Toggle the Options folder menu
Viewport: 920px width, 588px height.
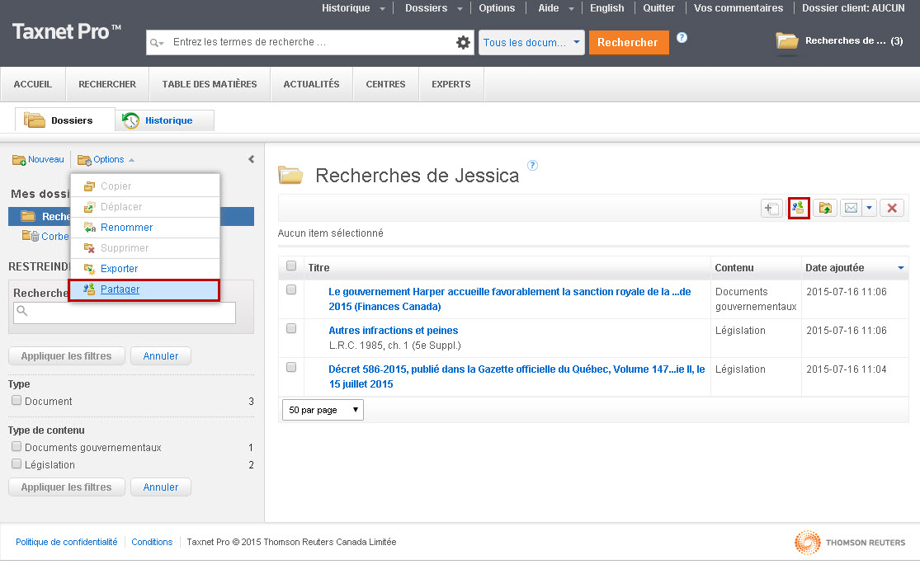tap(106, 159)
